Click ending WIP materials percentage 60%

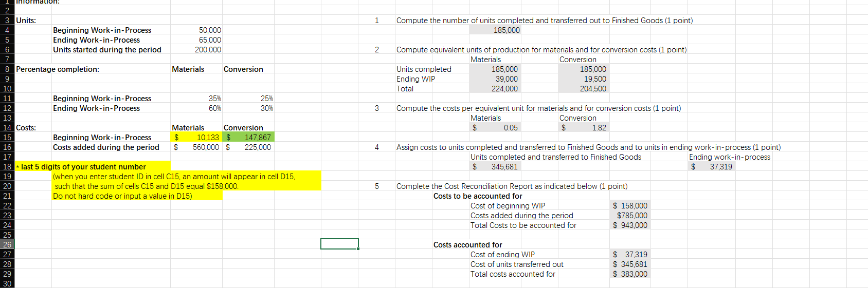pyautogui.click(x=215, y=108)
